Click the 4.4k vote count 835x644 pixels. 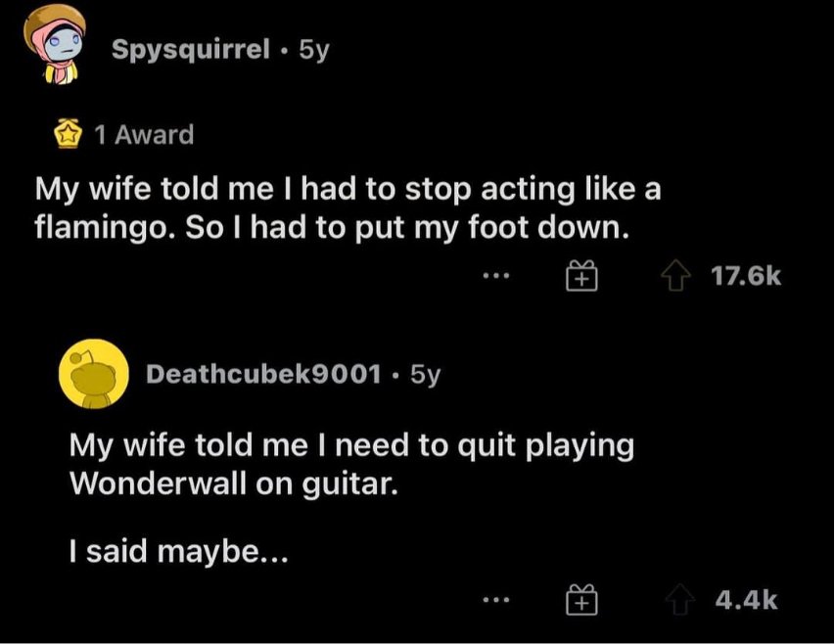[x=746, y=600]
